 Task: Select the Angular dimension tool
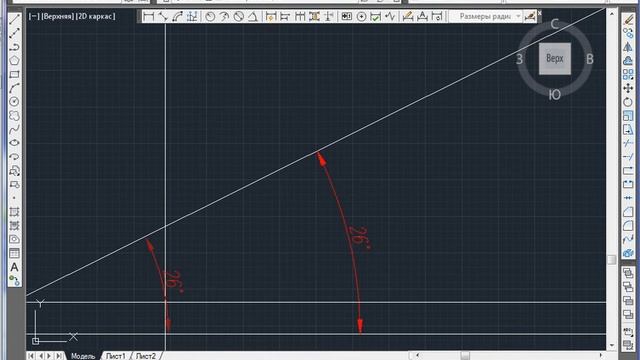pos(253,16)
